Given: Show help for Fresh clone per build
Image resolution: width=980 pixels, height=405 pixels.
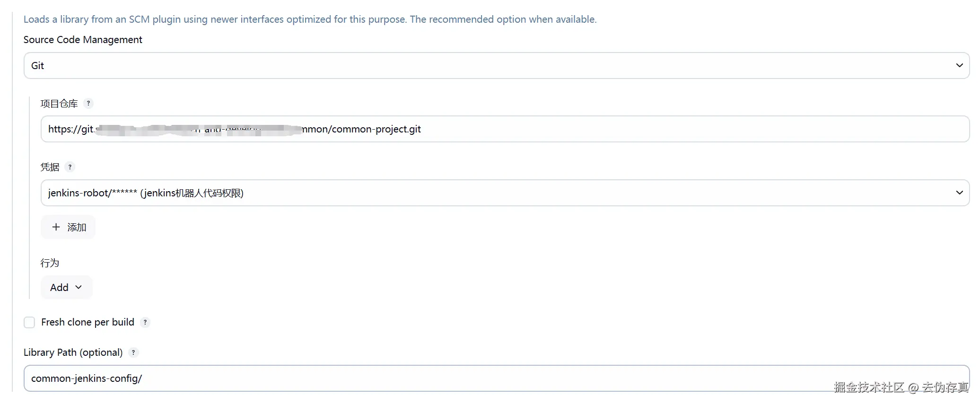Looking at the screenshot, I should 145,322.
